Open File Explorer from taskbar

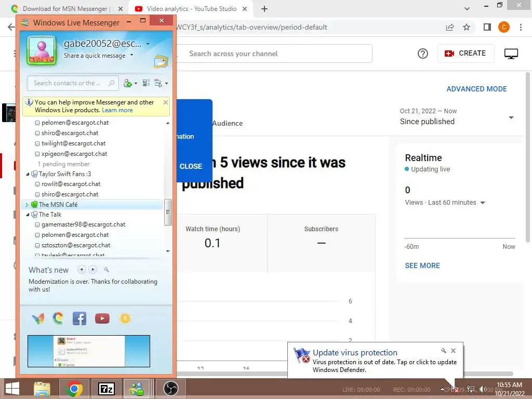tap(42, 389)
